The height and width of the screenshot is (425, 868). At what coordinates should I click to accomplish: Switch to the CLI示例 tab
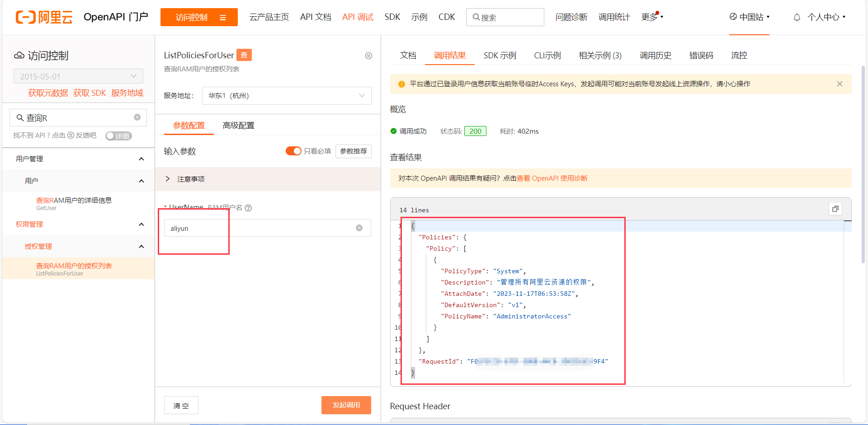[547, 56]
